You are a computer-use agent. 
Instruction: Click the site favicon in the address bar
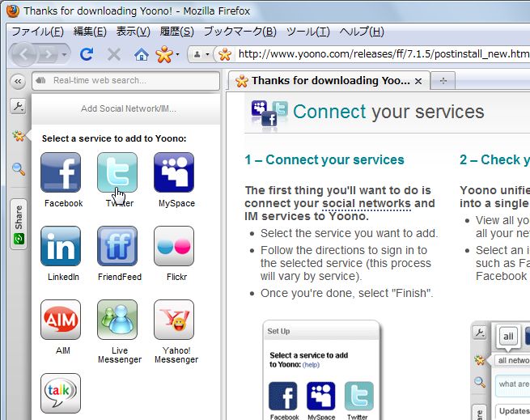(225, 54)
